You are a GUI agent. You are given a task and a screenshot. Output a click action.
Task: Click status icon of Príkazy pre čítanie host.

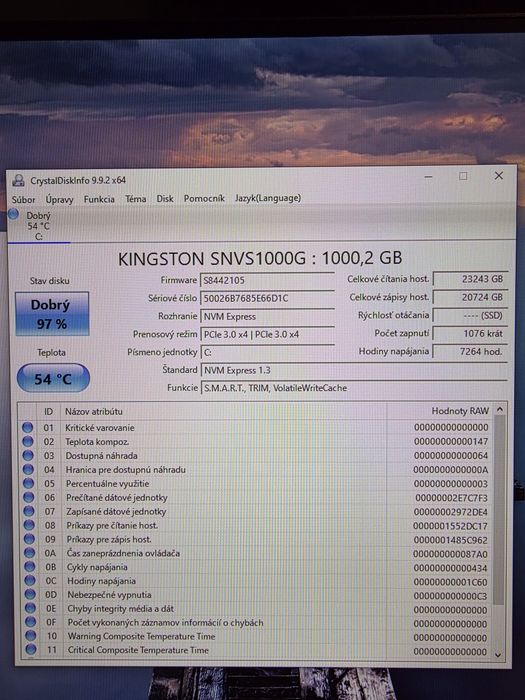tap(29, 525)
